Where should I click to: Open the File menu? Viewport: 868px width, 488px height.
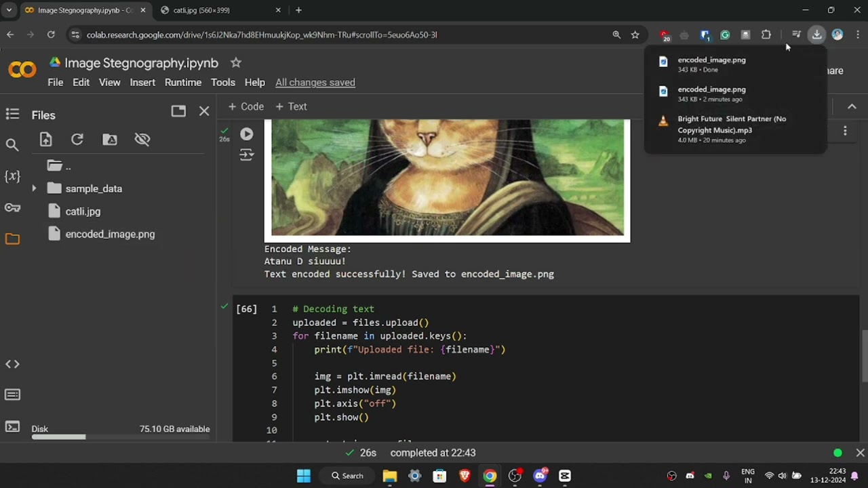[x=56, y=82]
